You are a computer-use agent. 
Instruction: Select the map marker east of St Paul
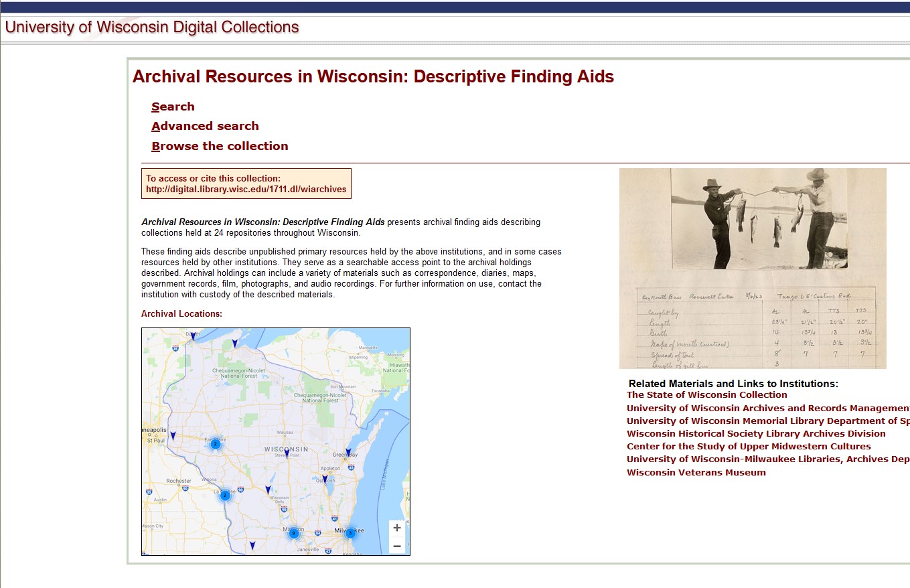(x=173, y=435)
